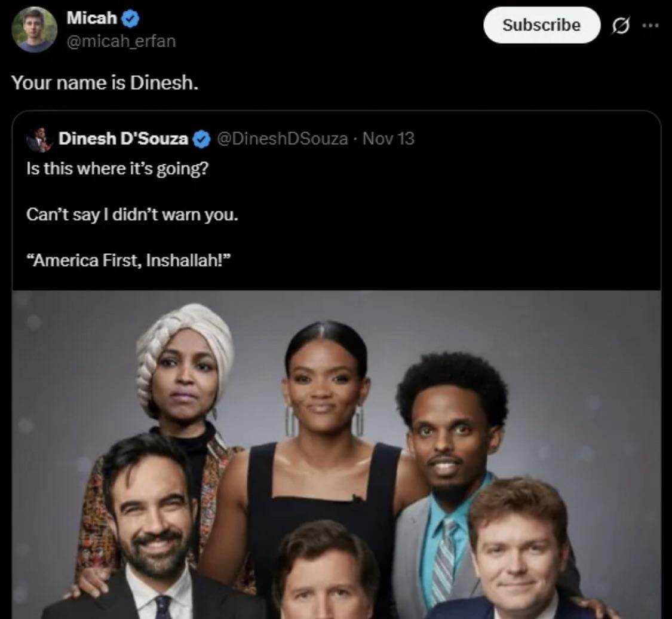Screen dimensions: 672x619
Task: Click the "Is this where it's going?" line
Action: click(118, 168)
